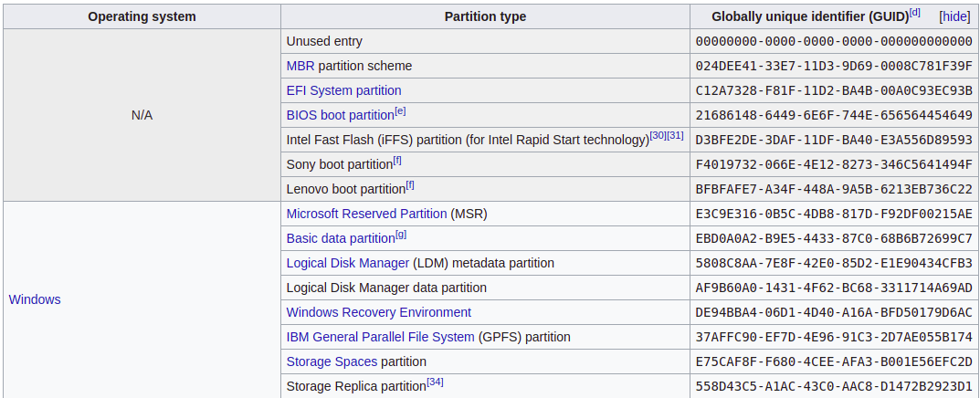Jump to footnote f after Lenovo boot partition

410,185
